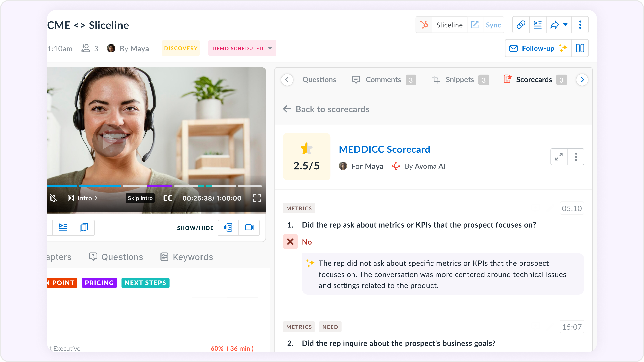Viewport: 644px width, 362px height.
Task: Click the Sync button
Action: [x=493, y=25]
